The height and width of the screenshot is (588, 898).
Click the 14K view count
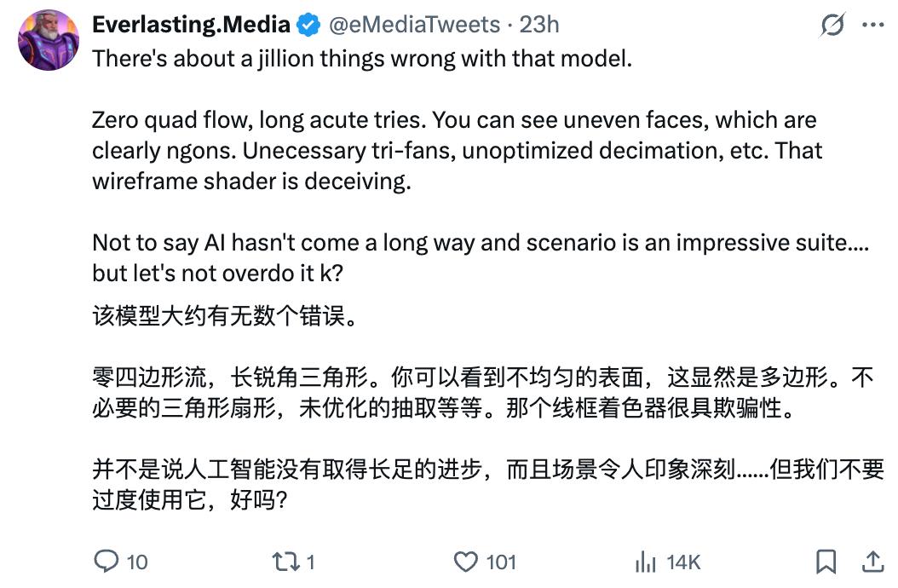point(683,562)
